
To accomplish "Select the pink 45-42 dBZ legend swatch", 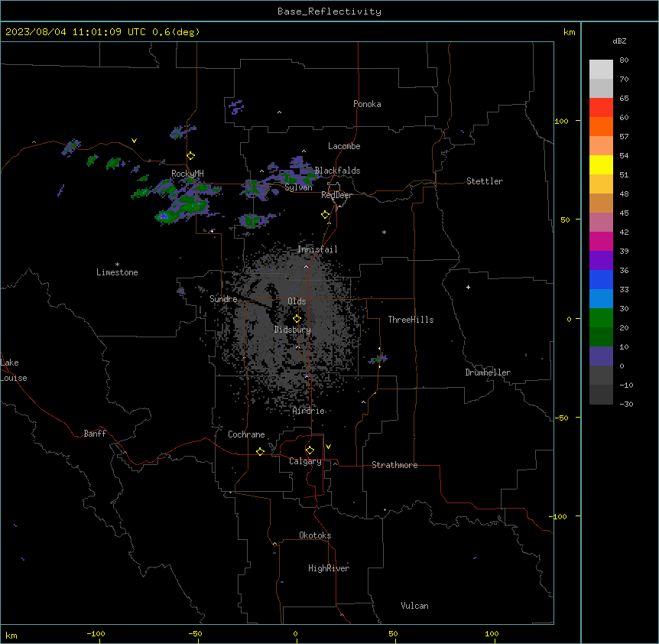I will point(601,223).
